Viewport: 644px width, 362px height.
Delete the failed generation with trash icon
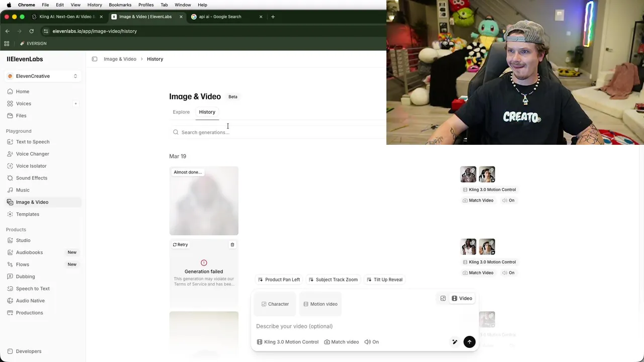232,245
